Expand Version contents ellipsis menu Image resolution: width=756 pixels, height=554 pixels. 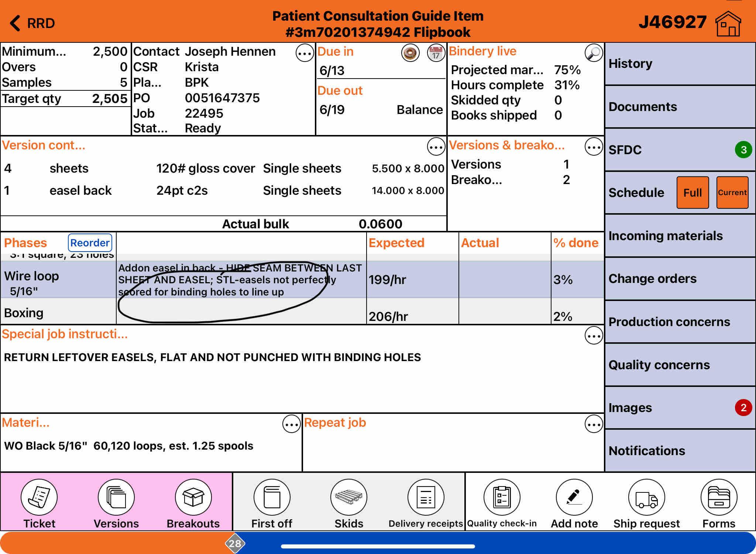pos(436,147)
